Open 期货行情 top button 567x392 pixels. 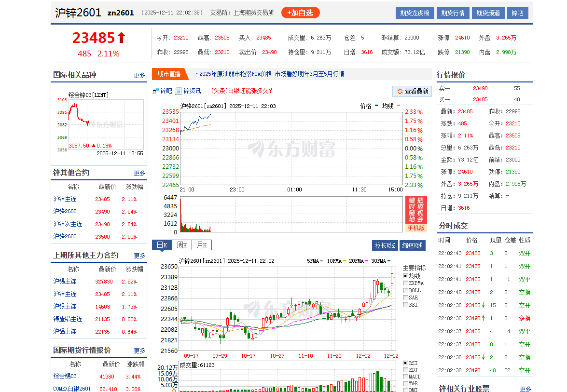coord(453,13)
